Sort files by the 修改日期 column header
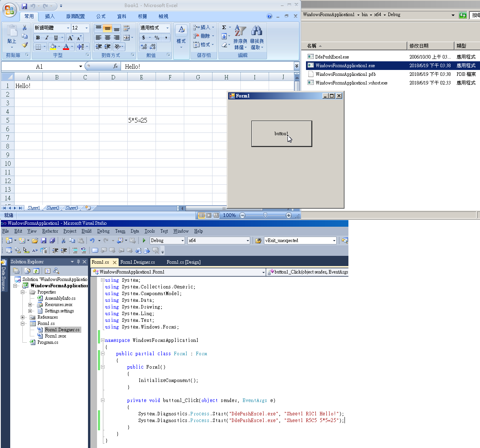 tap(431, 46)
